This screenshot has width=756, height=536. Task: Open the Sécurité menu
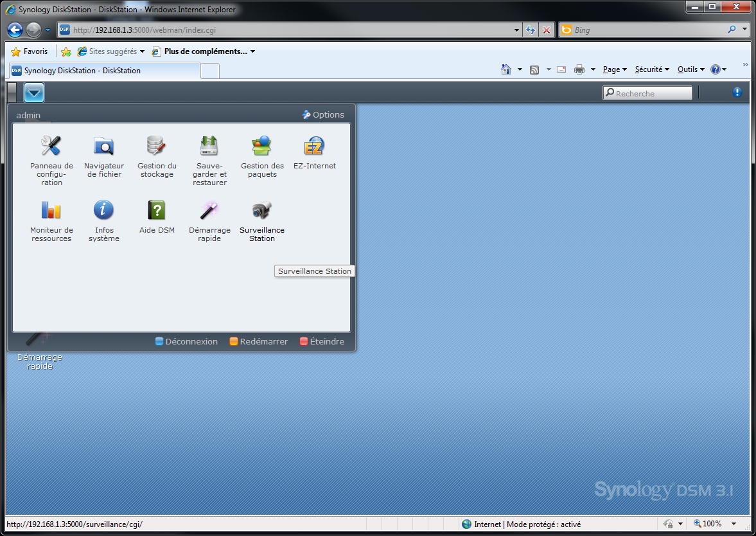[x=652, y=69]
